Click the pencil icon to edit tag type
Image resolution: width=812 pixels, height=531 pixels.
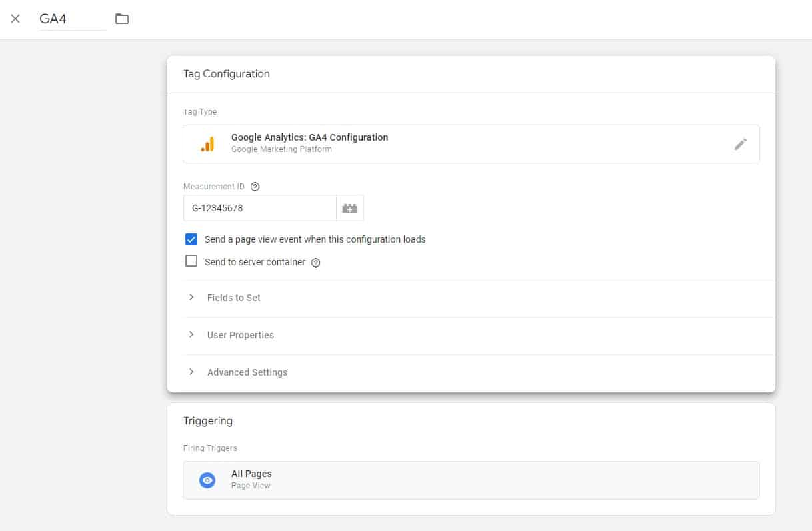coord(741,143)
